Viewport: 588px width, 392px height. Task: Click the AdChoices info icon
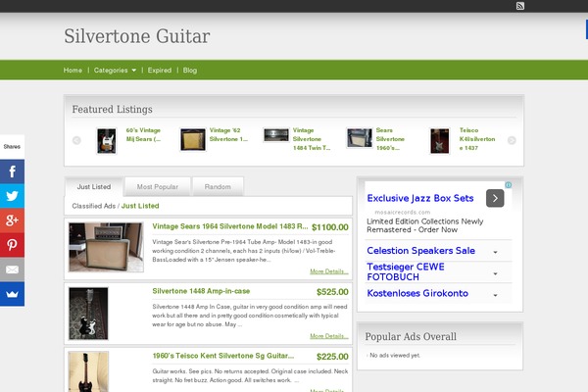click(508, 185)
